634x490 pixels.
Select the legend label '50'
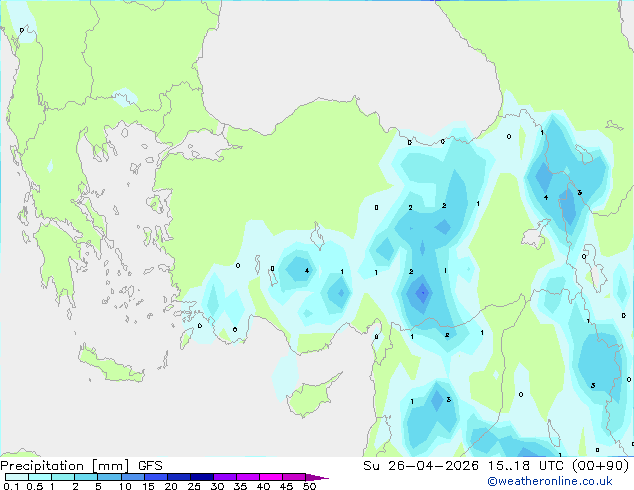click(309, 486)
